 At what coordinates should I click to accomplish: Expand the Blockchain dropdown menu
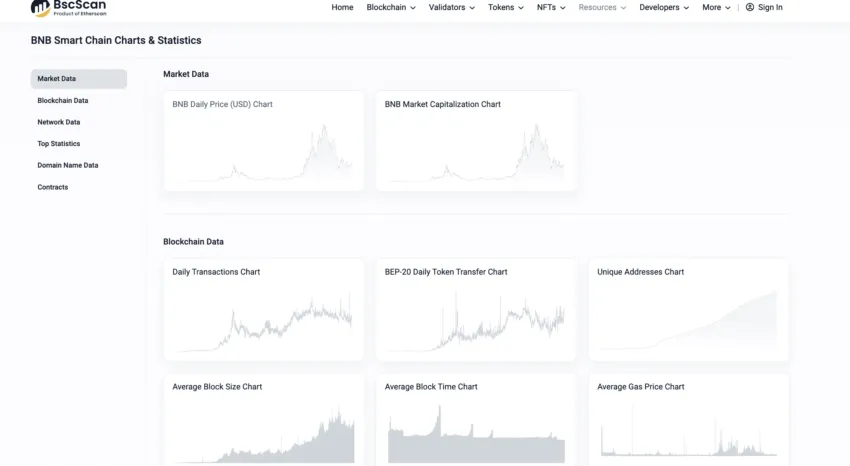coord(391,7)
